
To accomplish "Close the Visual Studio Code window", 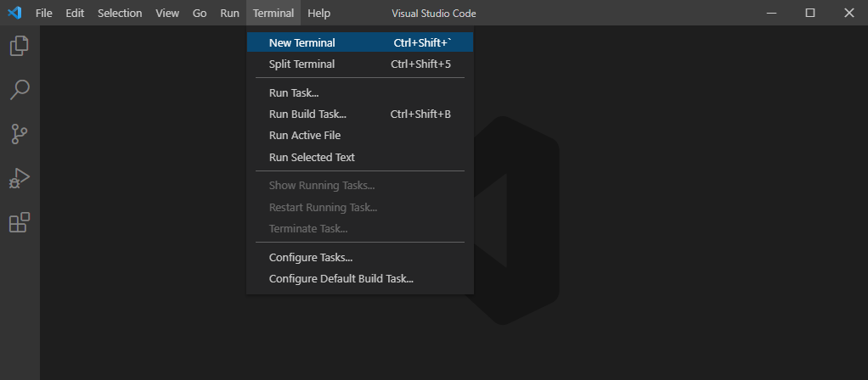I will point(848,13).
